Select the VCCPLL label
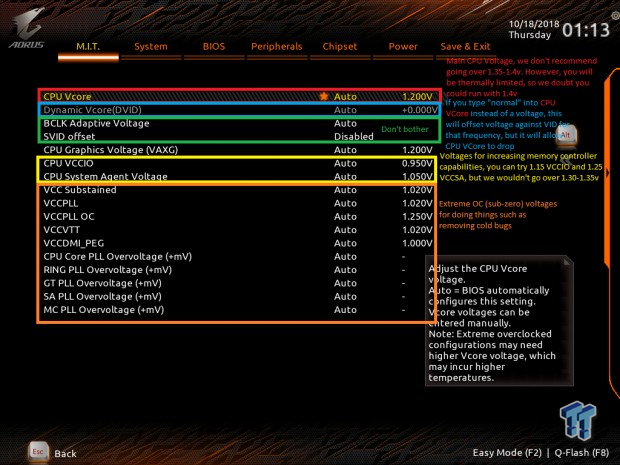 click(61, 203)
